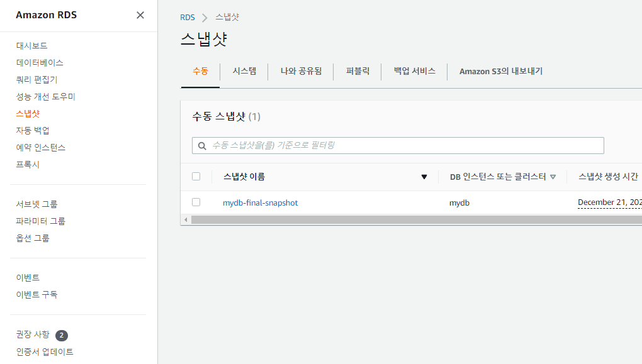642x364 pixels.
Task: Open 자동 백업 in the sidebar
Action: point(33,131)
